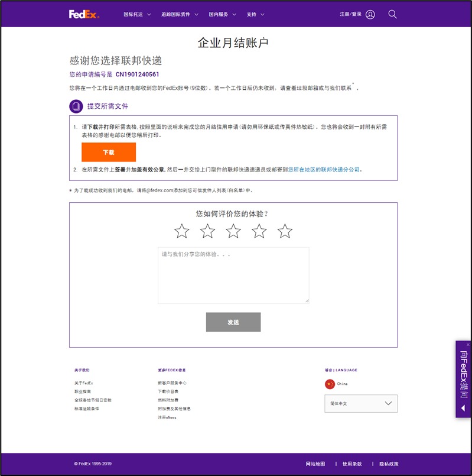The width and height of the screenshot is (472, 476).
Task: Rate experience with the second star
Action: (207, 231)
